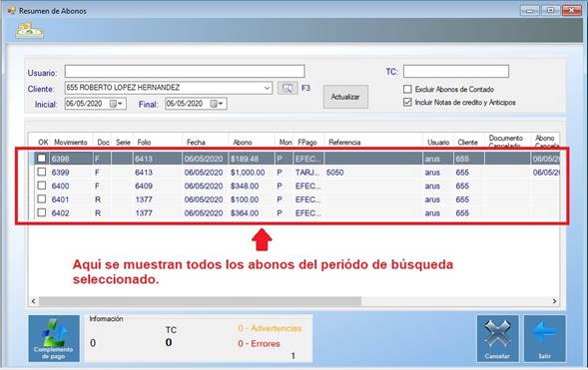
Task: Click the grid's scroll right arrow
Action: (554, 301)
